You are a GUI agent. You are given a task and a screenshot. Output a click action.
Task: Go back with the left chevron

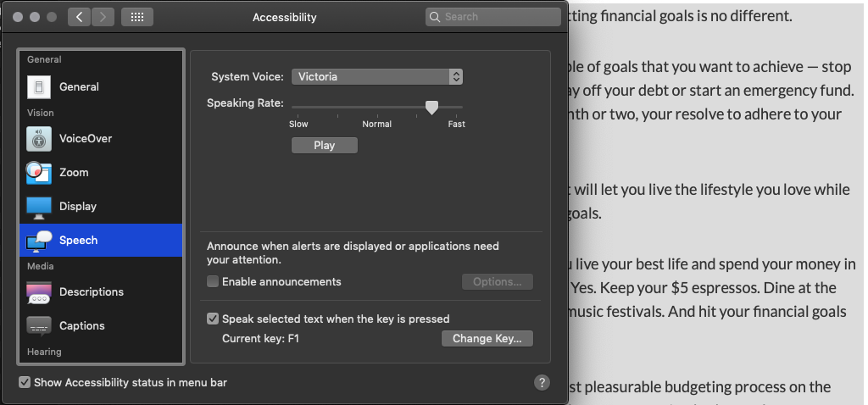(x=79, y=17)
